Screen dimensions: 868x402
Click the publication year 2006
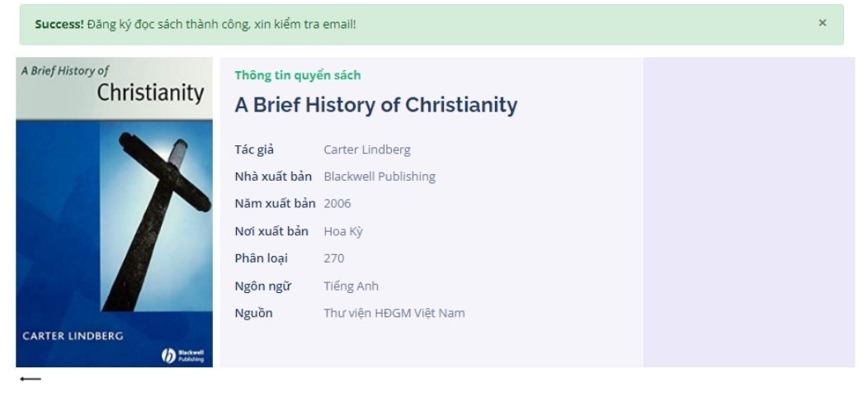point(337,204)
